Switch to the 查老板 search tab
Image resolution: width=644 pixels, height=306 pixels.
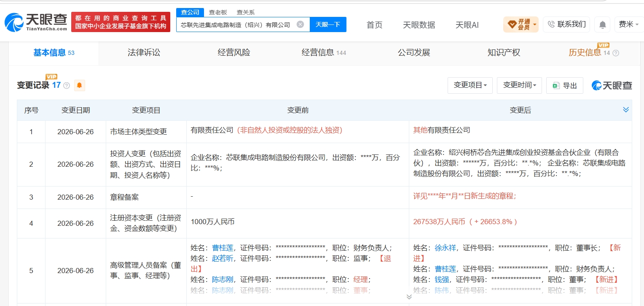[218, 12]
